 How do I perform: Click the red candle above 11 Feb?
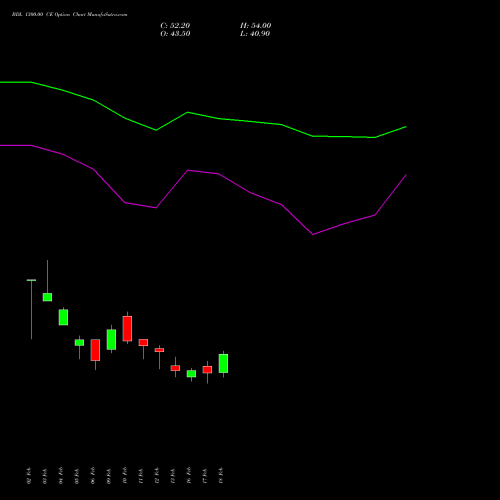pos(143,342)
